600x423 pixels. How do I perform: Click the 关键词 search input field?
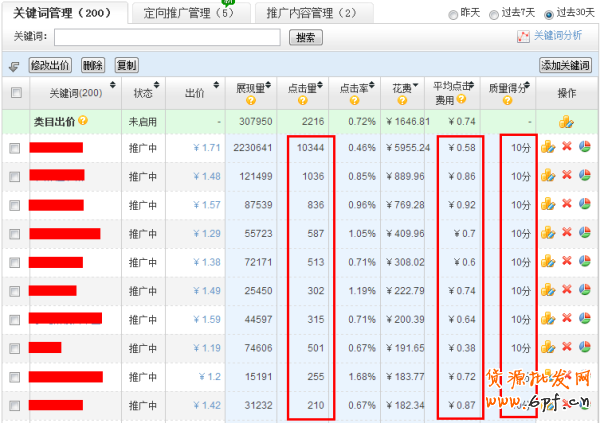pyautogui.click(x=167, y=37)
